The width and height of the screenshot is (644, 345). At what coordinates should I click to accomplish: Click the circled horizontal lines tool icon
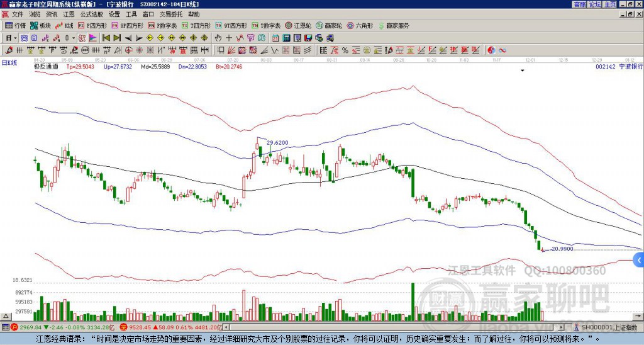click(x=85, y=50)
